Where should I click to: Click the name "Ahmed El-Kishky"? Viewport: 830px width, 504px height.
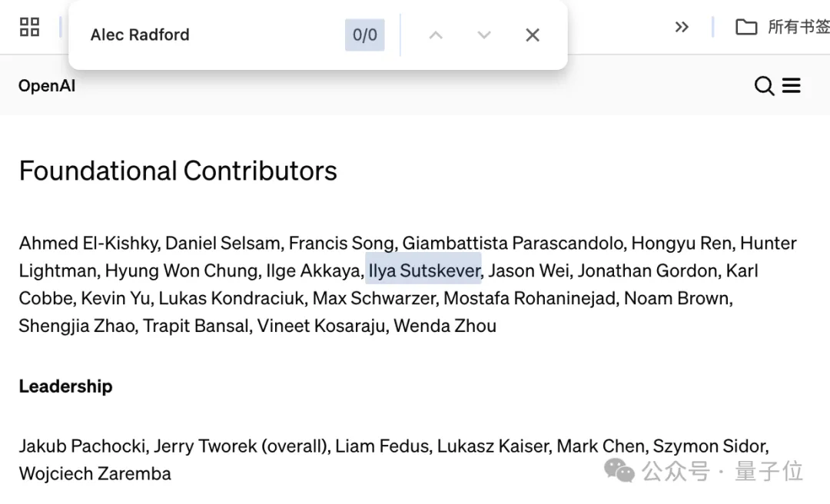pyautogui.click(x=88, y=244)
